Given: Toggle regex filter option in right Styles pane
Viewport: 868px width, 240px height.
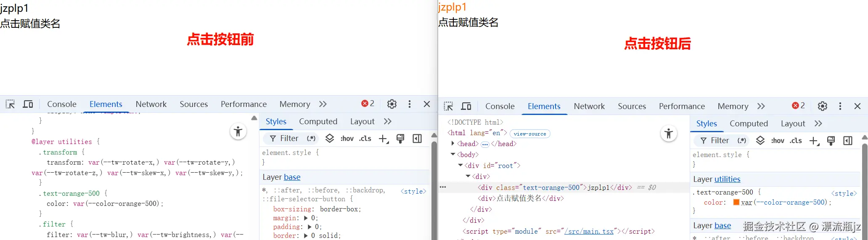Looking at the screenshot, I should 742,141.
